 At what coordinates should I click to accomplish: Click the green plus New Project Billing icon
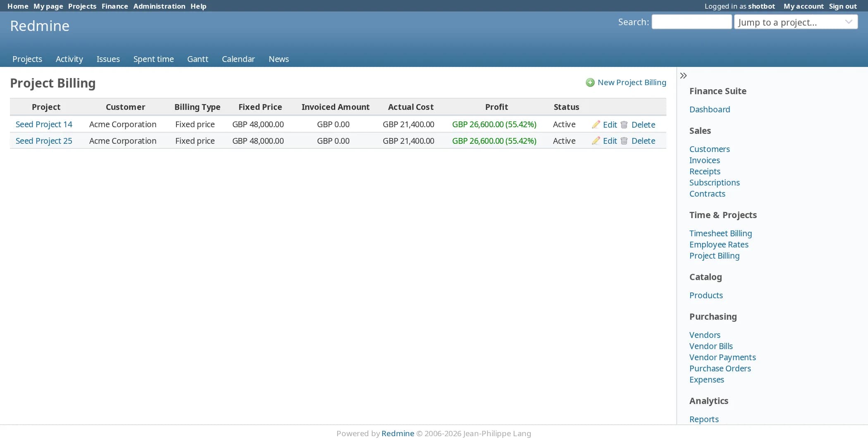tap(590, 83)
